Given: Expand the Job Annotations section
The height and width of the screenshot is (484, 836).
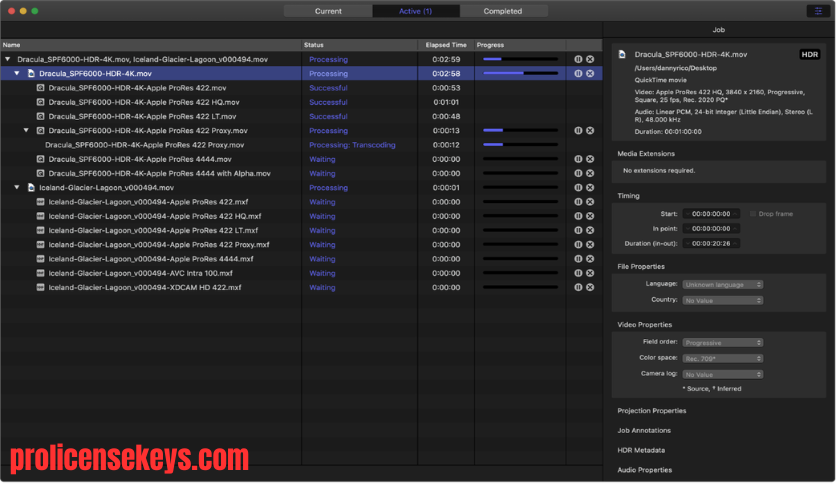Looking at the screenshot, I should (644, 431).
